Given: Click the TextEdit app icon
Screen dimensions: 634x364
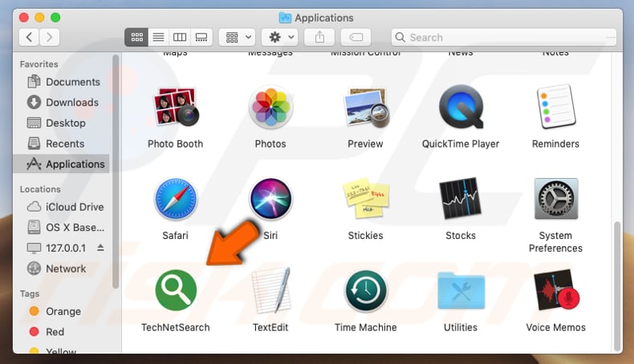Looking at the screenshot, I should click(x=270, y=290).
